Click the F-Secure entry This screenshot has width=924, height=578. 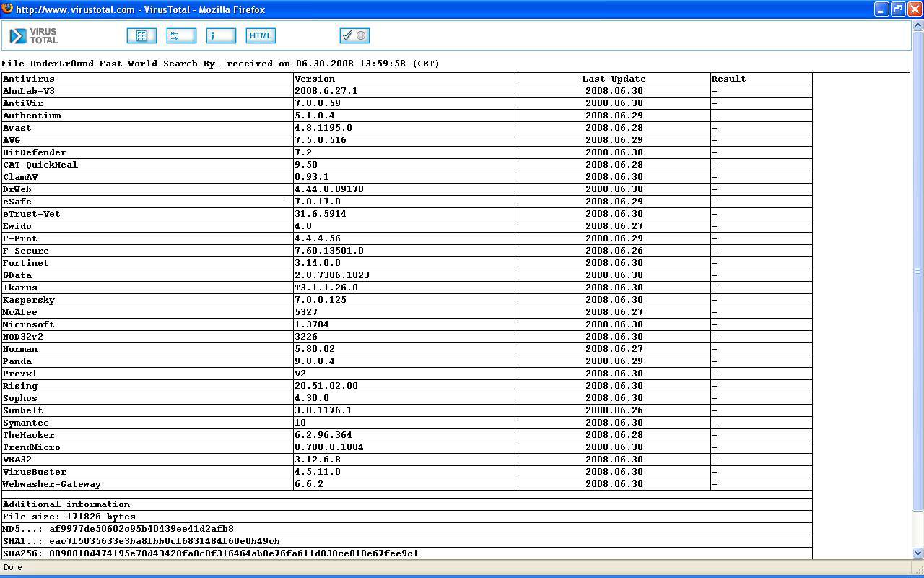(x=26, y=251)
